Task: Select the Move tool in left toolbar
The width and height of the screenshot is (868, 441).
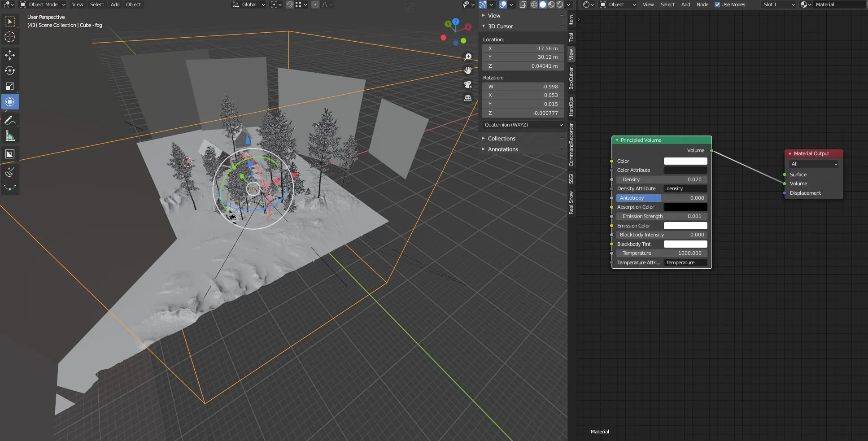Action: [x=10, y=55]
